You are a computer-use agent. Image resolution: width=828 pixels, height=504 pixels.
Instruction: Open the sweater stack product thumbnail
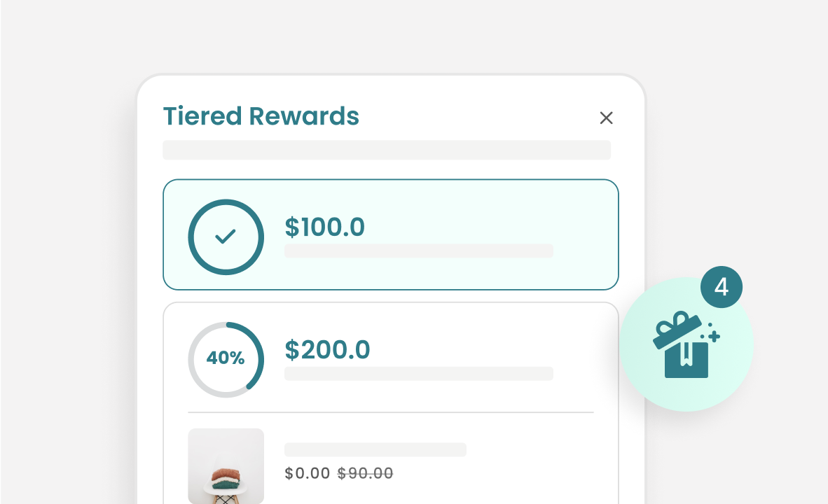point(226,466)
